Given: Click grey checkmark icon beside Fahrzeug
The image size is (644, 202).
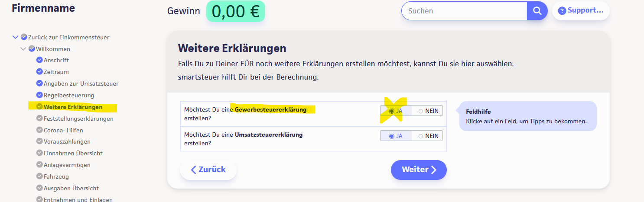Looking at the screenshot, I should click(x=39, y=176).
